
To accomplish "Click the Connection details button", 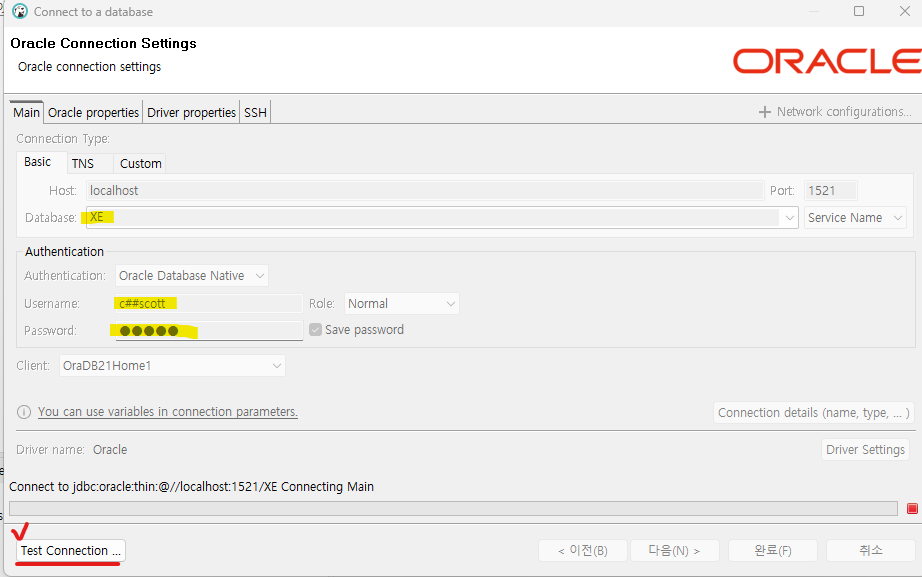I will (814, 412).
